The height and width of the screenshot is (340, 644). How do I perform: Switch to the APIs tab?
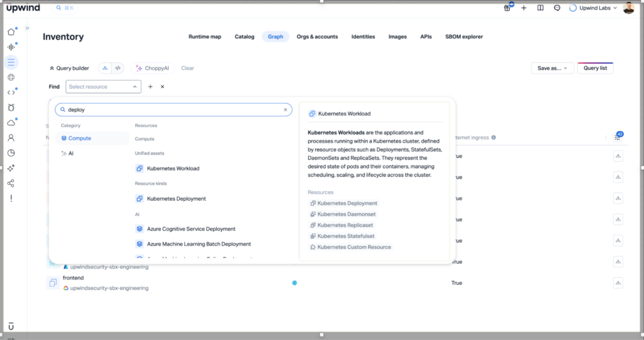[x=426, y=36]
